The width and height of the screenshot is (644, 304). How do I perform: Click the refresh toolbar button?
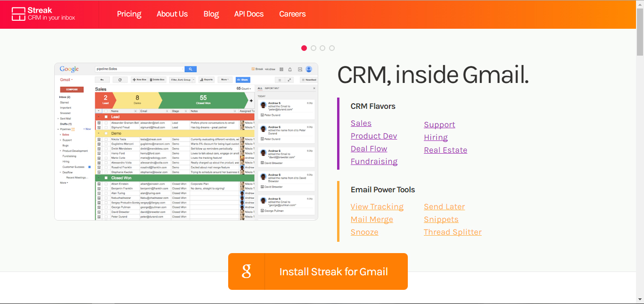(x=120, y=80)
